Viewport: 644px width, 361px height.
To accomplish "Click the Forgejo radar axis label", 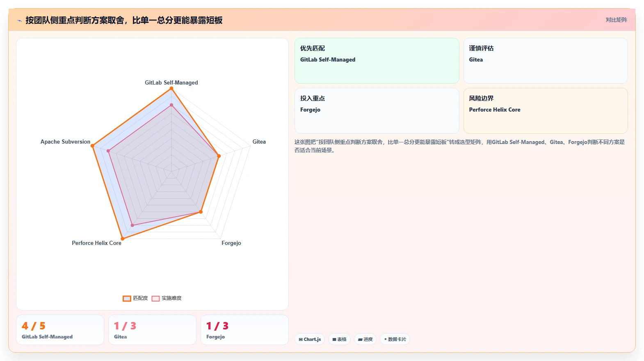I will coord(231,243).
